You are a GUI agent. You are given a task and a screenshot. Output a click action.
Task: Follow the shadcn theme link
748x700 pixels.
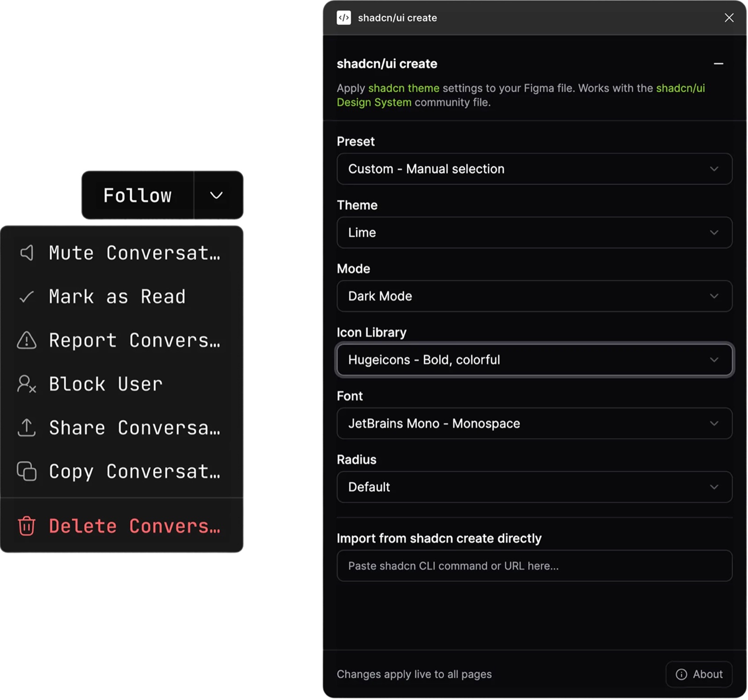pyautogui.click(x=403, y=88)
